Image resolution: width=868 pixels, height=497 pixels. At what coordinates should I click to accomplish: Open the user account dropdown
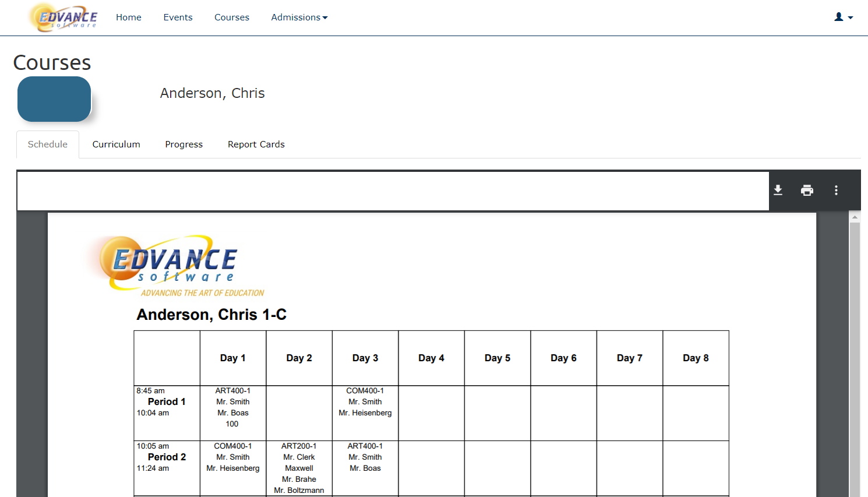pos(844,17)
